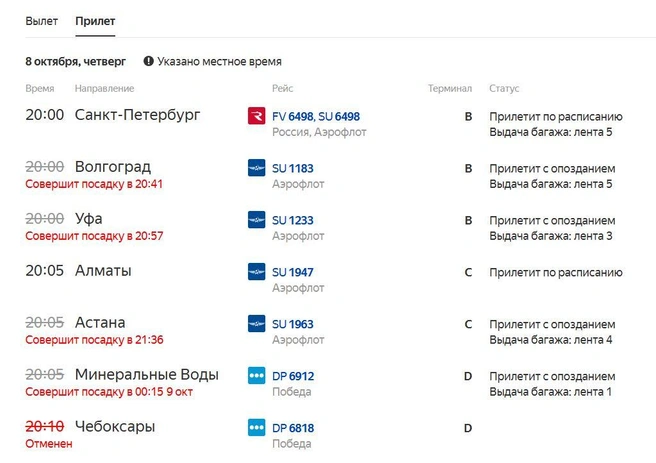Click the Чебоксары destination
The image size is (656, 463).
click(115, 426)
